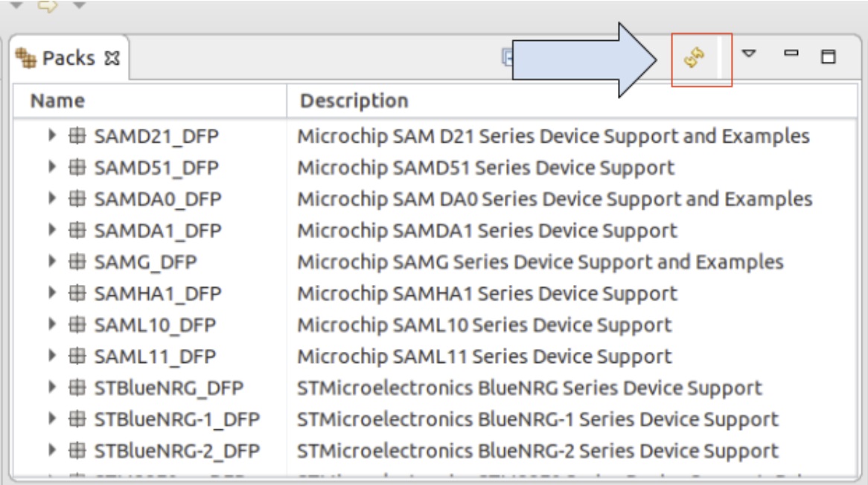Image resolution: width=868 pixels, height=485 pixels.
Task: Click the SAML10_DFP pack grid icon
Action: [77, 325]
